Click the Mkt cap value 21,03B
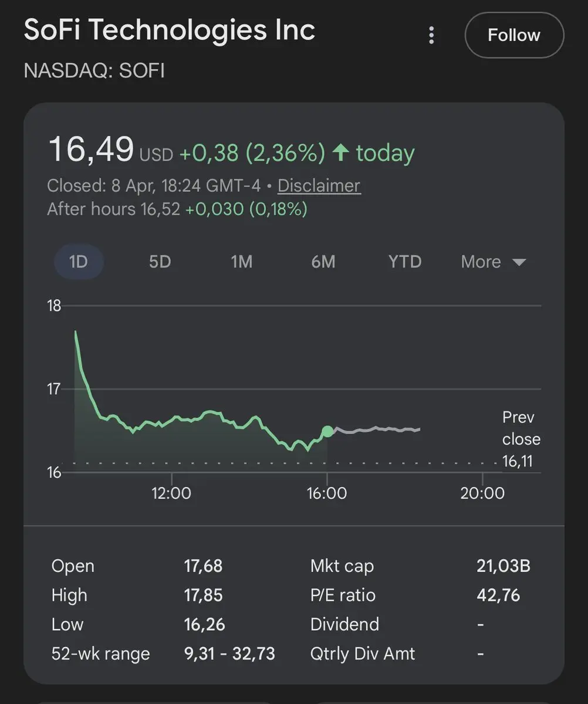The height and width of the screenshot is (704, 588). 503,566
